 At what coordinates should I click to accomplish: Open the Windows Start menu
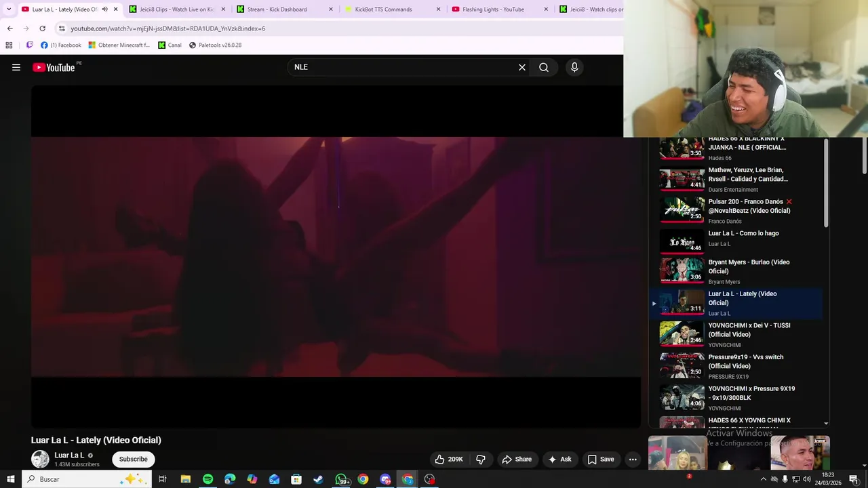pyautogui.click(x=11, y=479)
